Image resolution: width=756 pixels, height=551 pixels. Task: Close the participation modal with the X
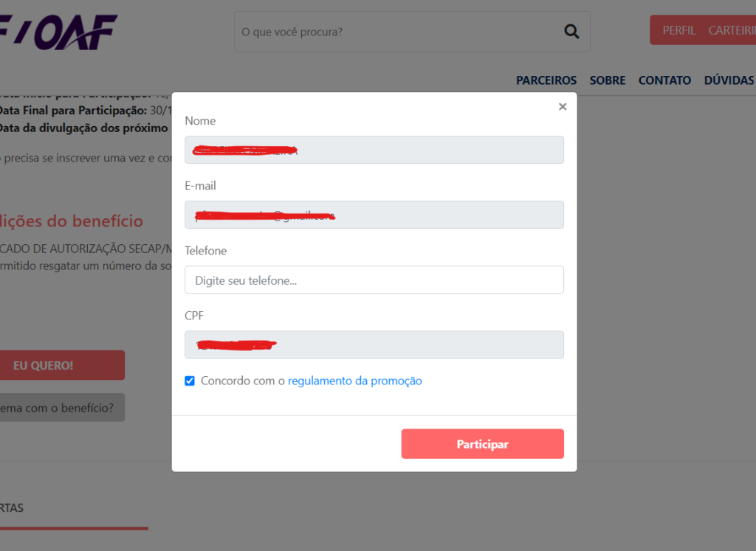point(563,107)
